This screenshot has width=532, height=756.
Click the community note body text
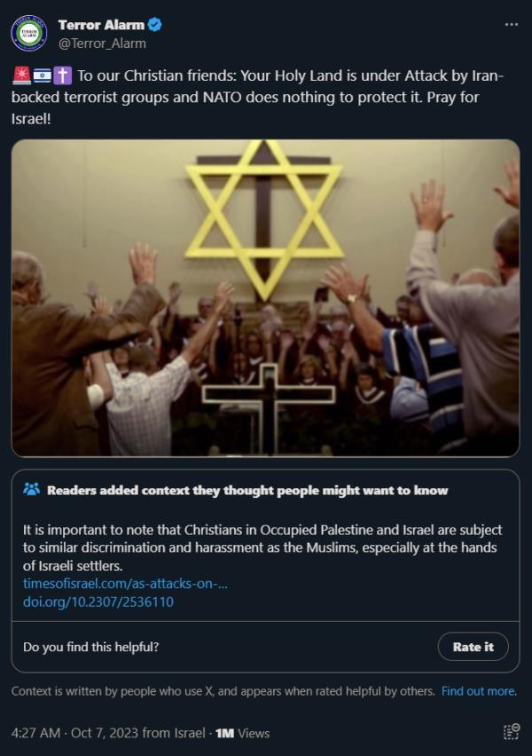[262, 547]
